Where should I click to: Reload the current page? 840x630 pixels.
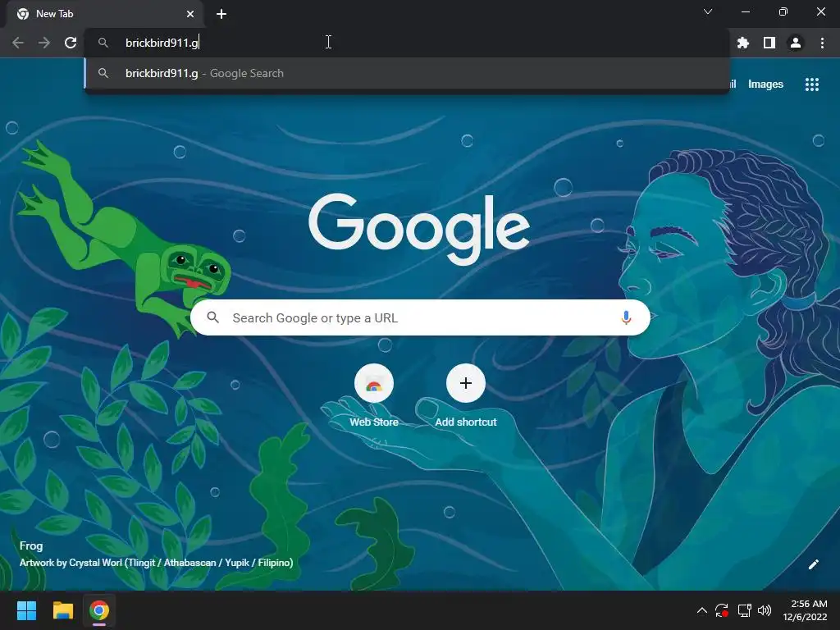[x=71, y=43]
